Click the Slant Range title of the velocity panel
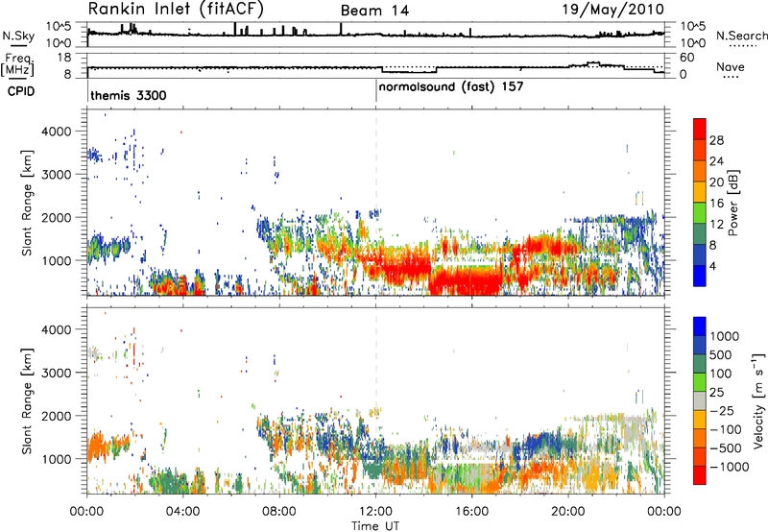This screenshot has height=532, width=768. tap(27, 400)
